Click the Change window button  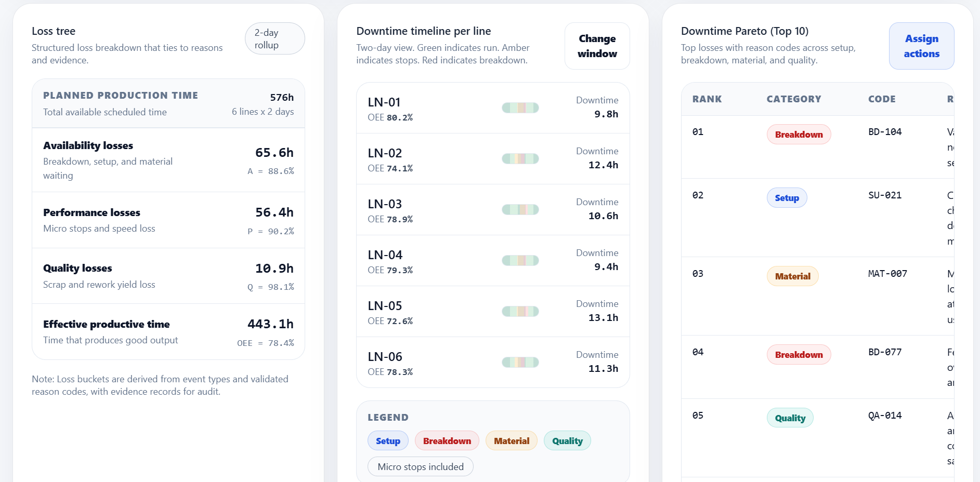pyautogui.click(x=597, y=46)
